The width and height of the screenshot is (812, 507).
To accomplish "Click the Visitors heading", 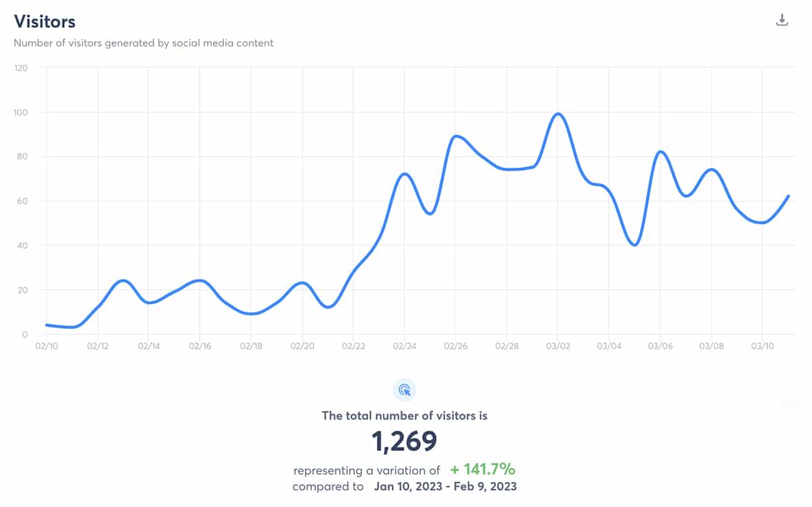I will coord(45,22).
